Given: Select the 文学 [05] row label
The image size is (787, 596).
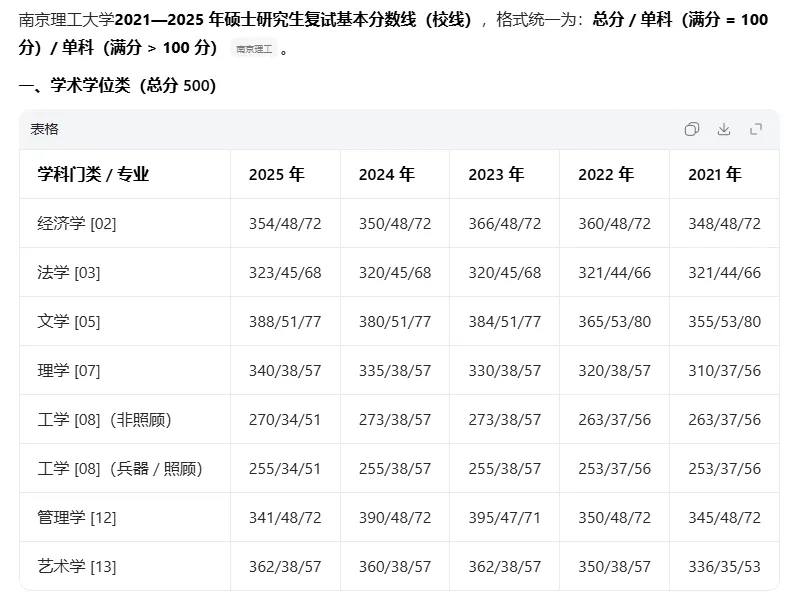Looking at the screenshot, I should [69, 321].
